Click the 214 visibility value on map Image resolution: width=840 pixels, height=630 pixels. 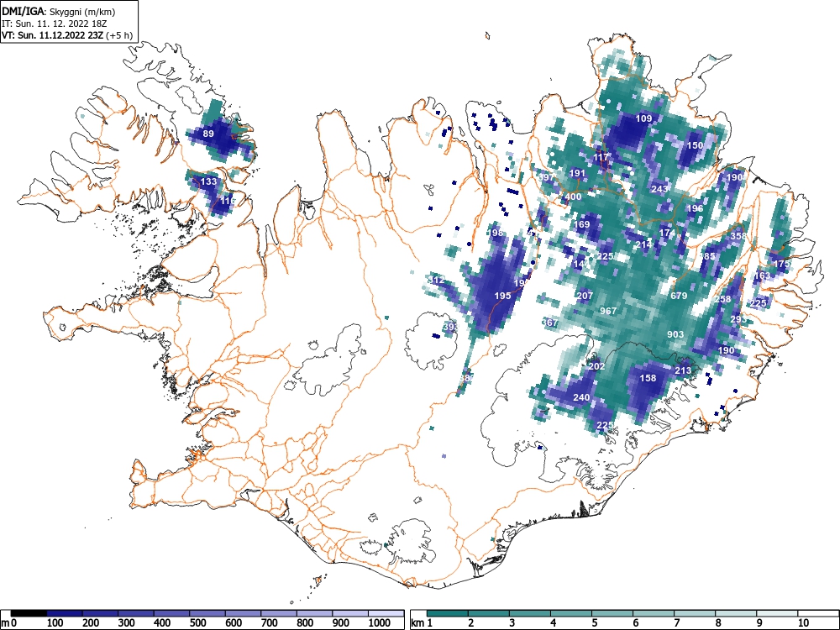point(643,244)
